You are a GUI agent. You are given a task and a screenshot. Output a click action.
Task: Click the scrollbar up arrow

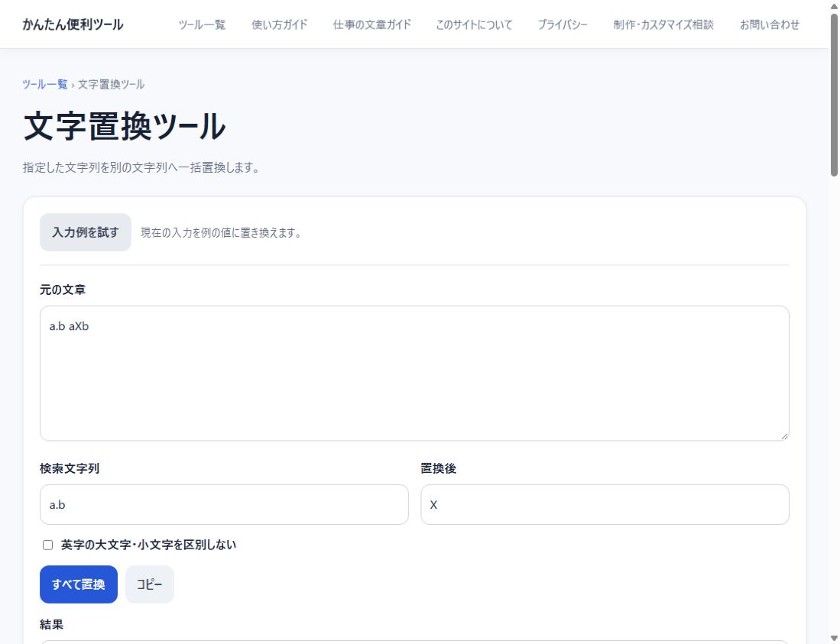pyautogui.click(x=834, y=6)
